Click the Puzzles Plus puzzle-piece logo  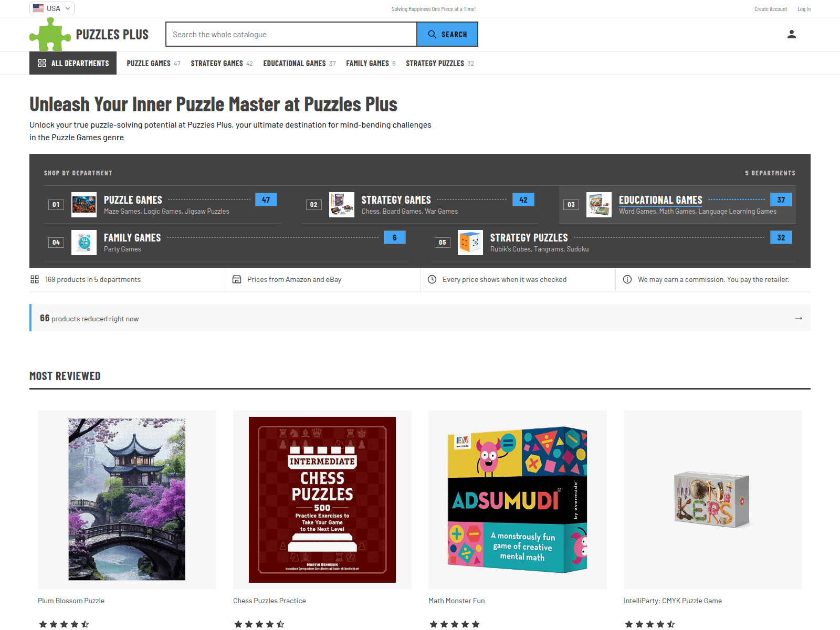pyautogui.click(x=50, y=35)
